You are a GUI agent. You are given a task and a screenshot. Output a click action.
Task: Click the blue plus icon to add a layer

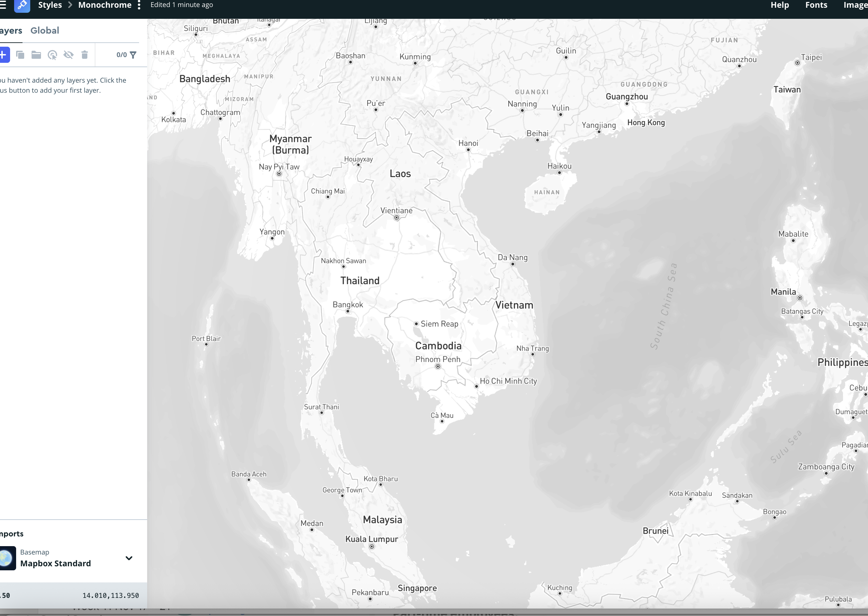point(3,55)
